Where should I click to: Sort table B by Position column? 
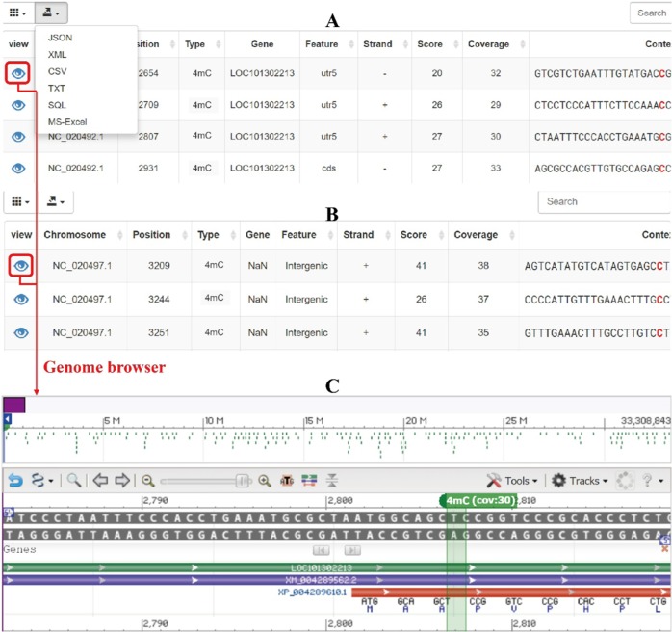(x=159, y=235)
